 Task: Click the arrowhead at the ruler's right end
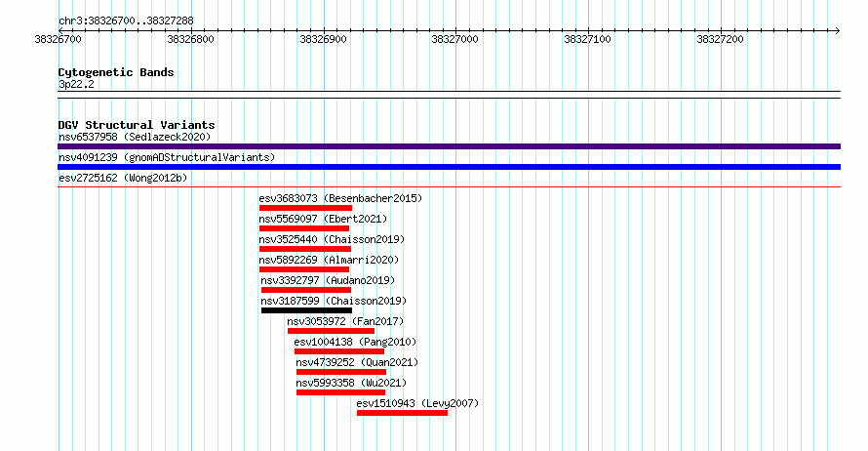pyautogui.click(x=838, y=31)
